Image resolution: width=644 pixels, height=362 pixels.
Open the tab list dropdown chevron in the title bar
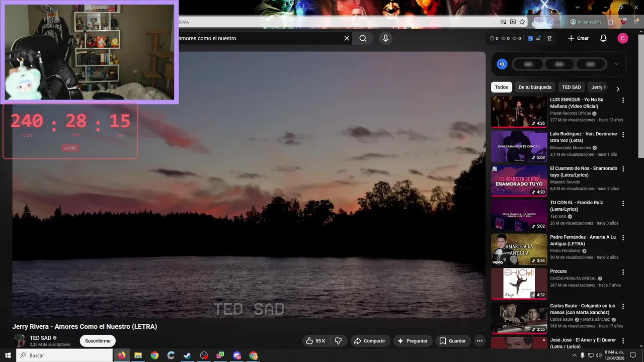578,7
